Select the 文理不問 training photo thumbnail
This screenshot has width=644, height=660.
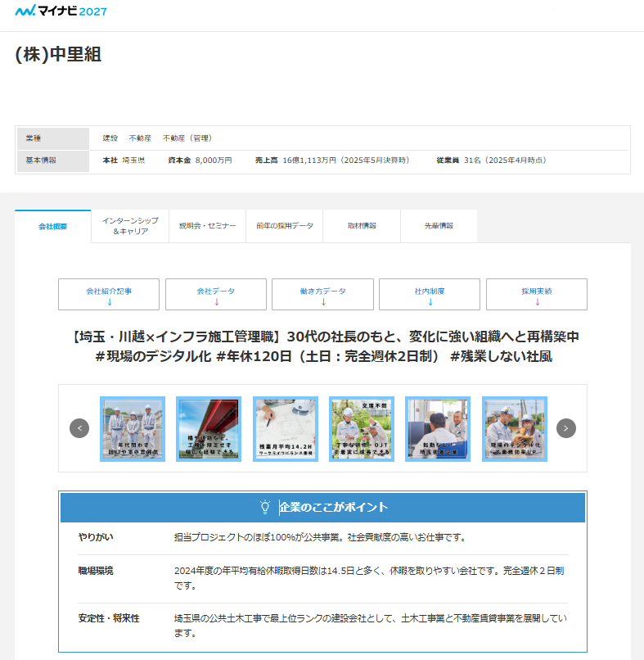pos(362,429)
